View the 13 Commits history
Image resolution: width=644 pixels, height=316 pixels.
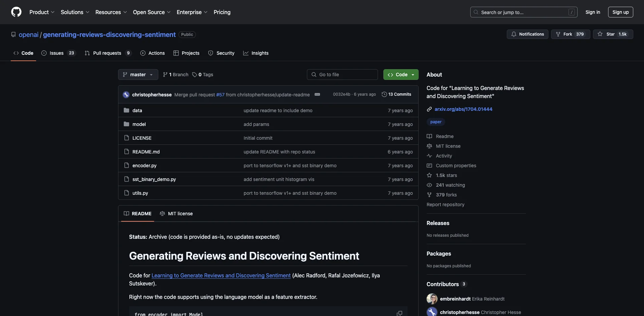pos(396,94)
